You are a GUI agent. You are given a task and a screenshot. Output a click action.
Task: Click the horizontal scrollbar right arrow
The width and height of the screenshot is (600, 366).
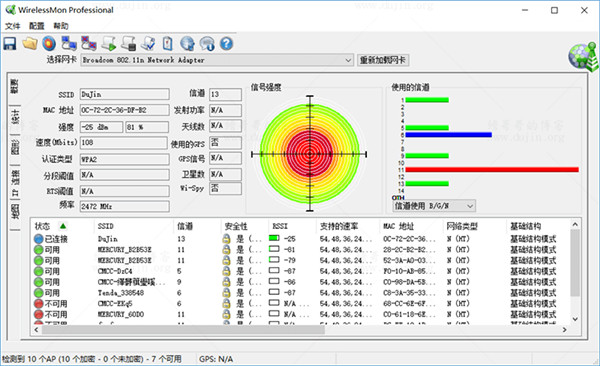[564, 330]
